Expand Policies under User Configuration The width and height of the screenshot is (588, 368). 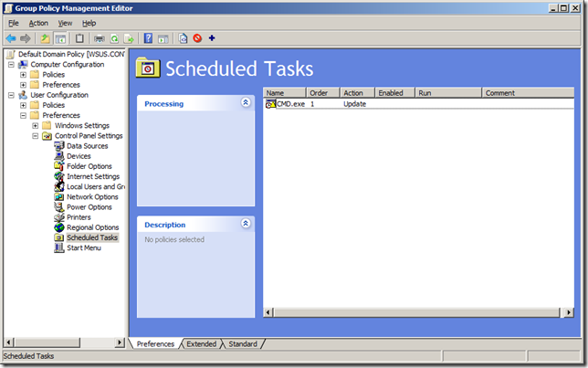(x=23, y=105)
